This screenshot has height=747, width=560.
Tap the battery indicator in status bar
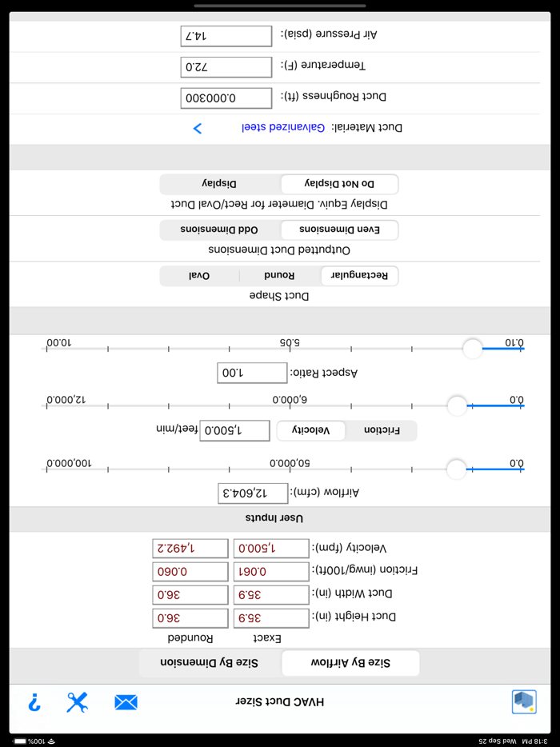click(21, 741)
